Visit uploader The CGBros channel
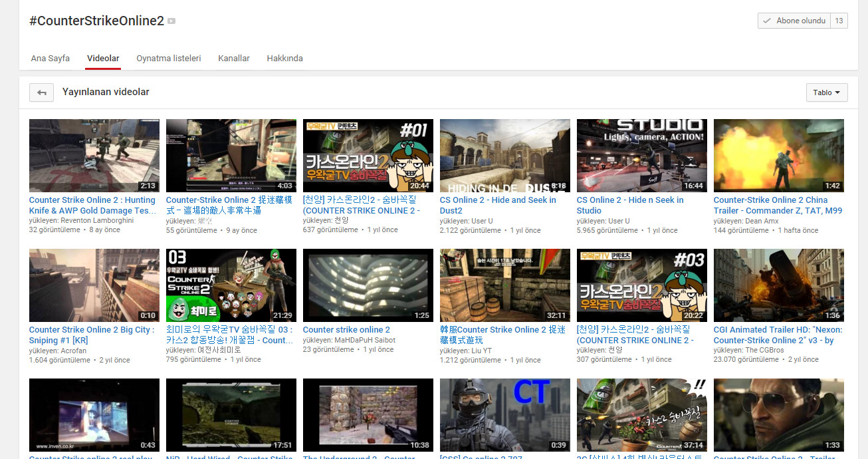The height and width of the screenshot is (459, 868). click(764, 350)
